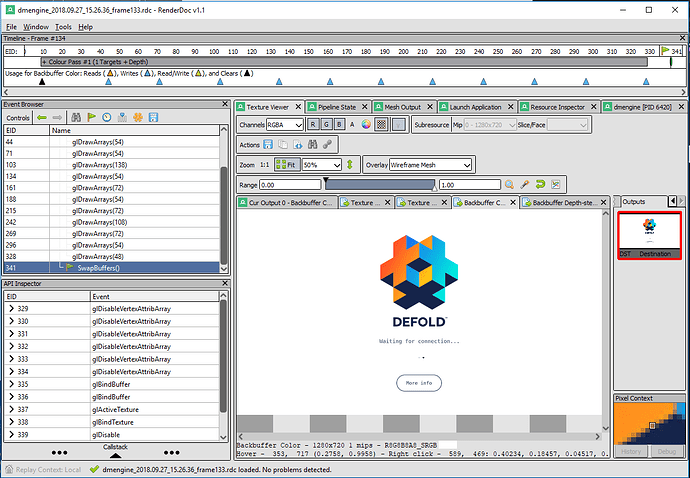Save texture using the Actions floppy disk icon
This screenshot has width=690, height=478.
click(x=270, y=145)
